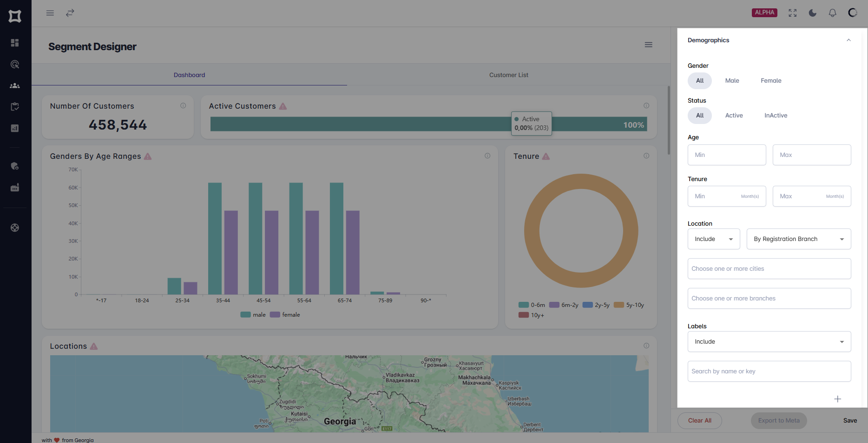The image size is (868, 443).
Task: Open notifications via the bell icon
Action: tap(832, 13)
